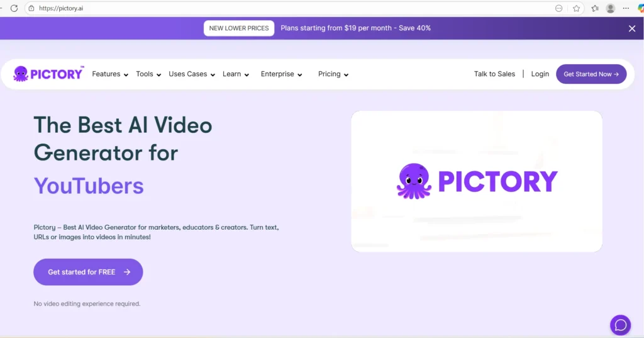The width and height of the screenshot is (644, 338).
Task: Expand the Features dropdown menu
Action: [x=110, y=74]
